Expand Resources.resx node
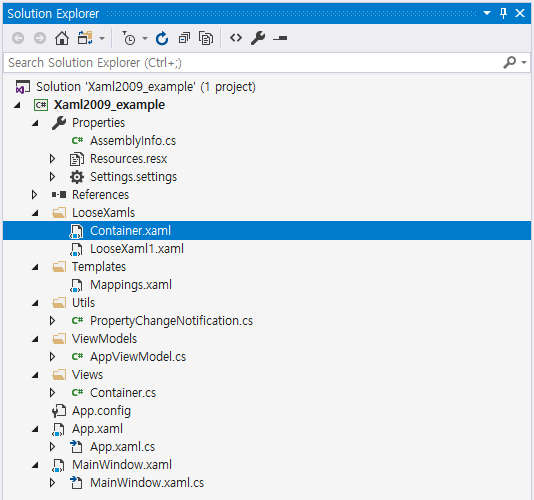534x500 pixels. point(52,159)
